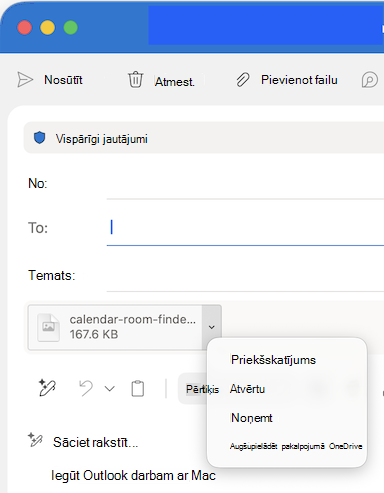Click the calendar-room-finde... attachment name
Image resolution: width=384 pixels, height=493 pixels.
click(133, 319)
